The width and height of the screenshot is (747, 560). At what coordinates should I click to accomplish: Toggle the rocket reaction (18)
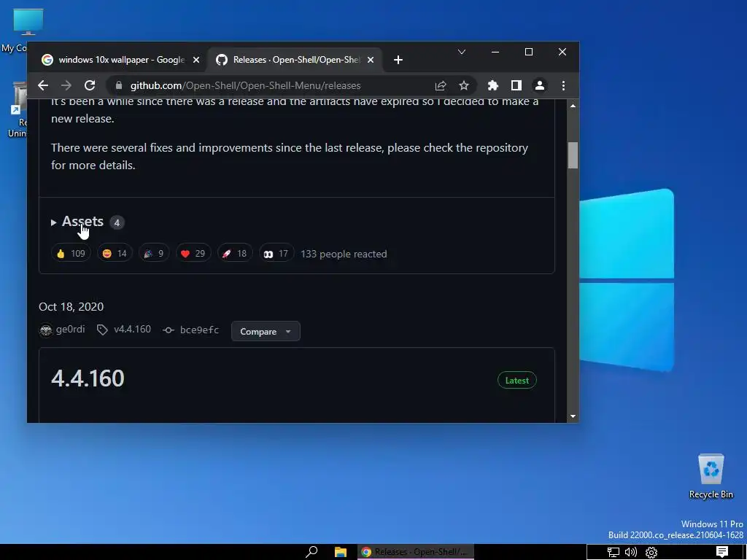coord(234,254)
